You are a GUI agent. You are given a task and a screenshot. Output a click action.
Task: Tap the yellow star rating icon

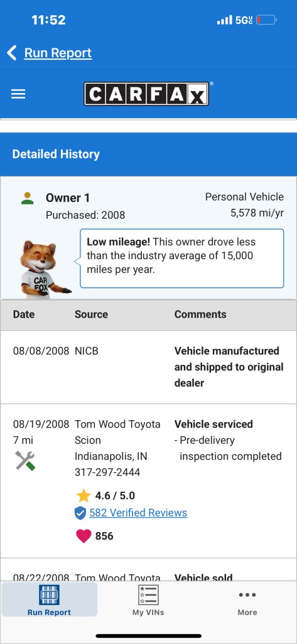coord(84,496)
